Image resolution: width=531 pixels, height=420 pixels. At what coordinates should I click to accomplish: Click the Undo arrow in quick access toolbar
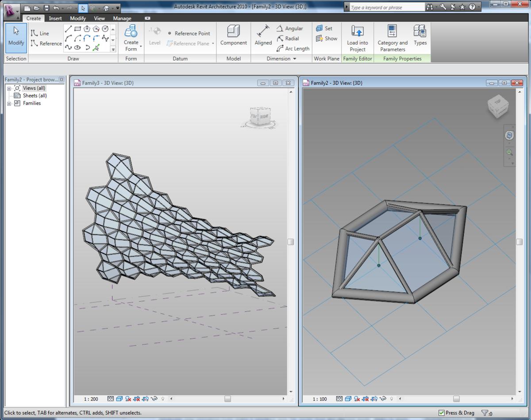coord(56,8)
